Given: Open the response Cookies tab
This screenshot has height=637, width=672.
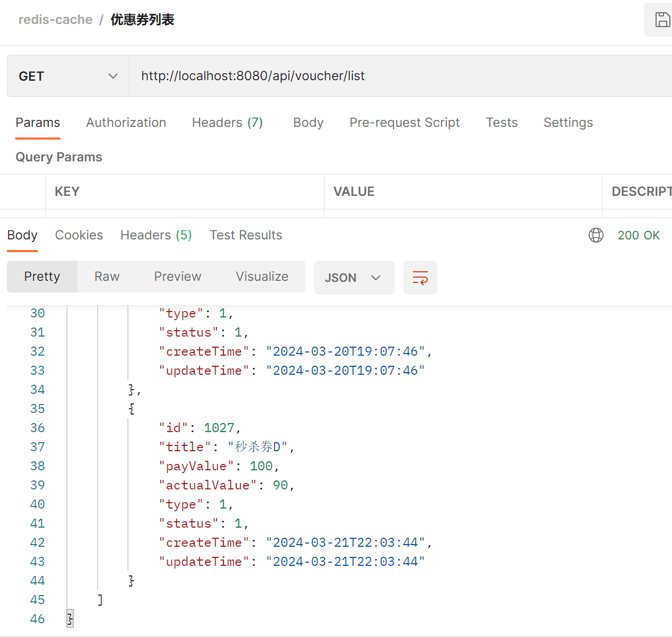Looking at the screenshot, I should pos(79,235).
